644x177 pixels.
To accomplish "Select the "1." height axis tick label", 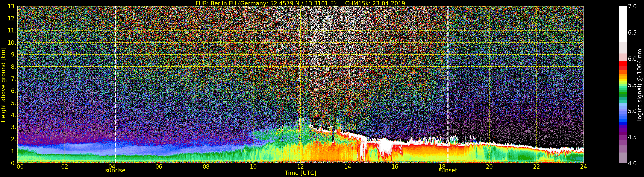I will pos(14,151).
